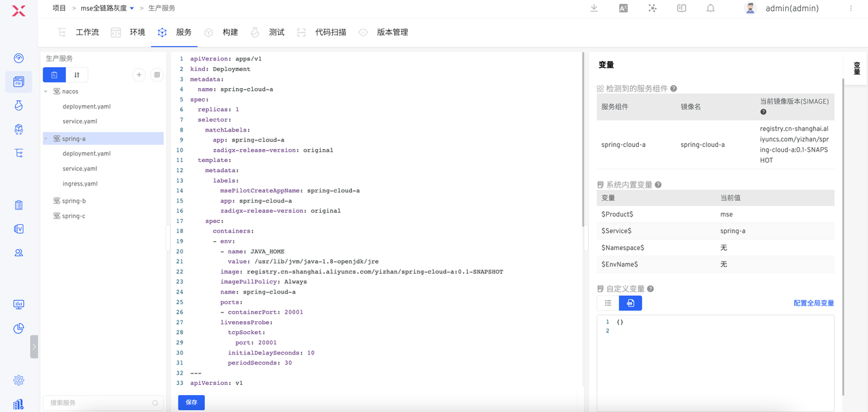Toggle service sort order button

(x=77, y=75)
